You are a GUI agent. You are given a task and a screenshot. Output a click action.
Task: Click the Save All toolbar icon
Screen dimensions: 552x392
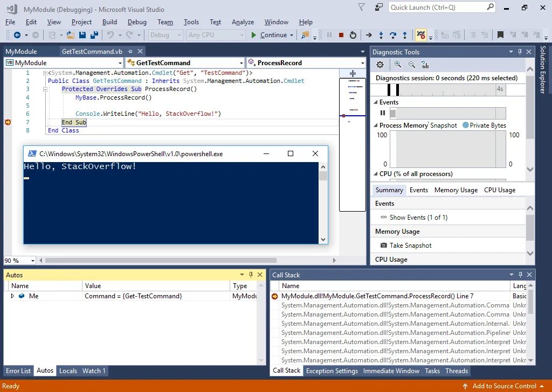[94, 35]
